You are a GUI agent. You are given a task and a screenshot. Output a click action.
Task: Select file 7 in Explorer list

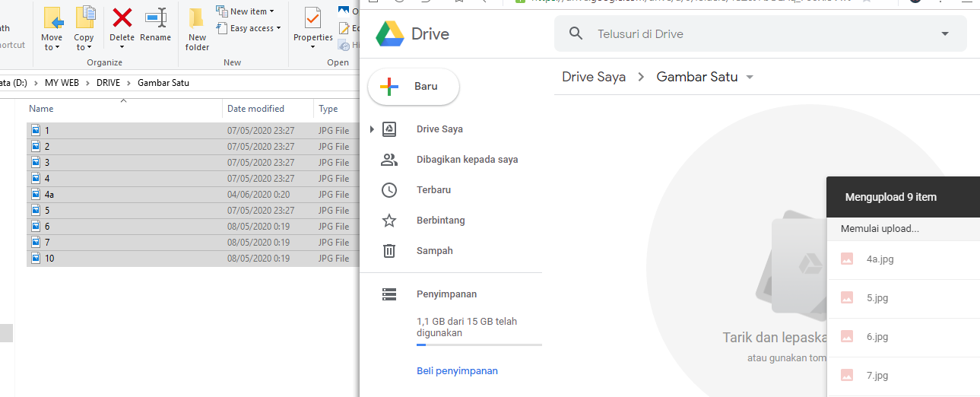click(x=192, y=242)
